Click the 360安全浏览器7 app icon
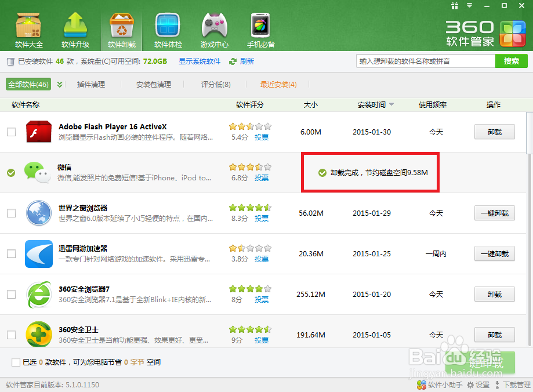The height and width of the screenshot is (392, 533). 39,295
